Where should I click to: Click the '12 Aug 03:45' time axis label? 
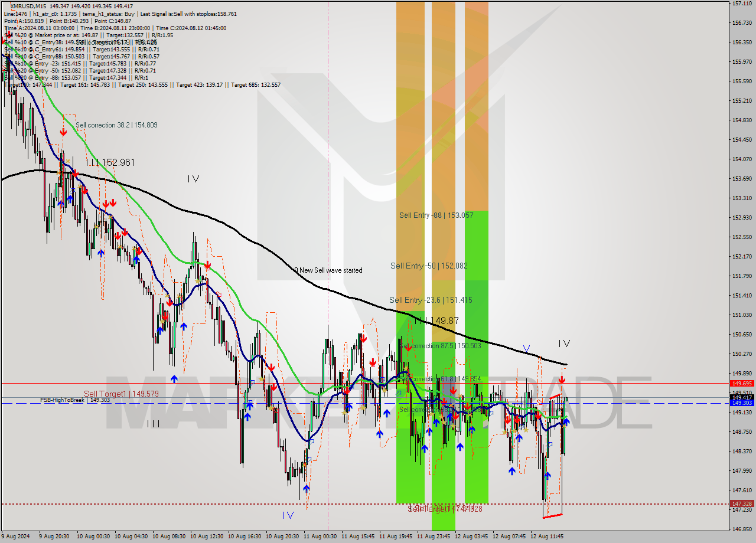[471, 537]
